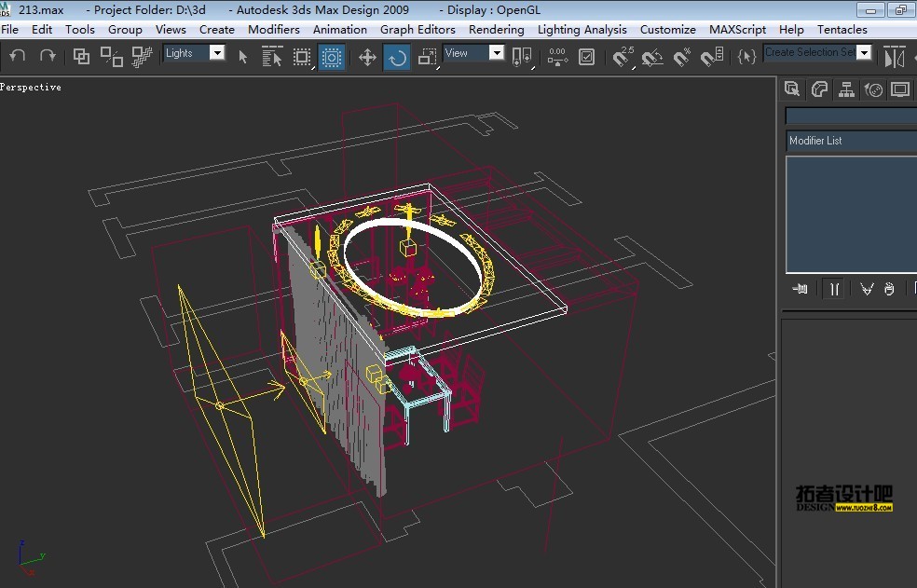Toggle the Spinner Snap magnet
The image size is (917, 588).
pos(712,57)
